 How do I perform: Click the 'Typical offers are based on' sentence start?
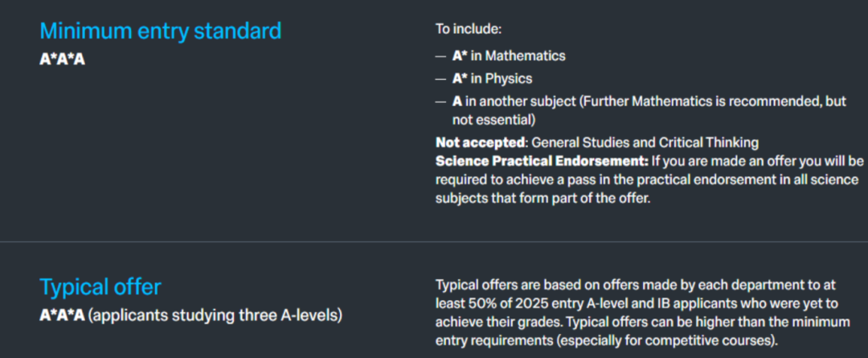click(x=514, y=285)
